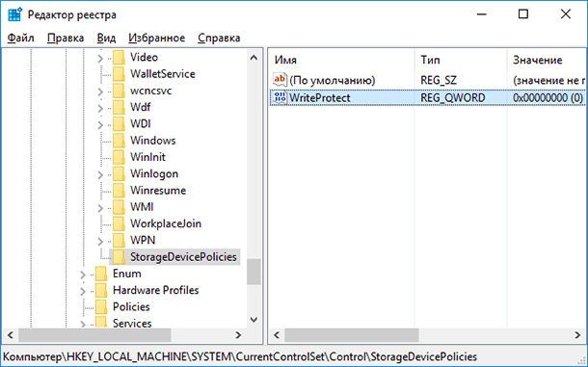Click the Video folder icon

tap(119, 58)
